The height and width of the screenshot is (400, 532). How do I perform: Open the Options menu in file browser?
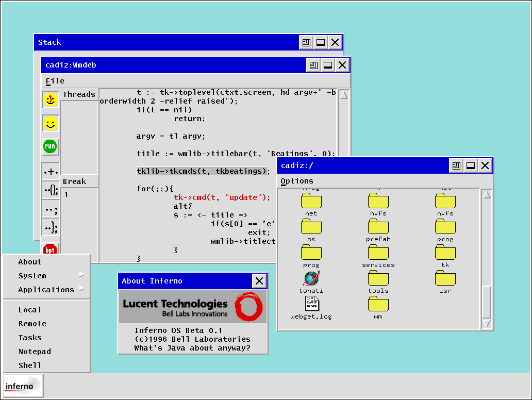coord(296,181)
